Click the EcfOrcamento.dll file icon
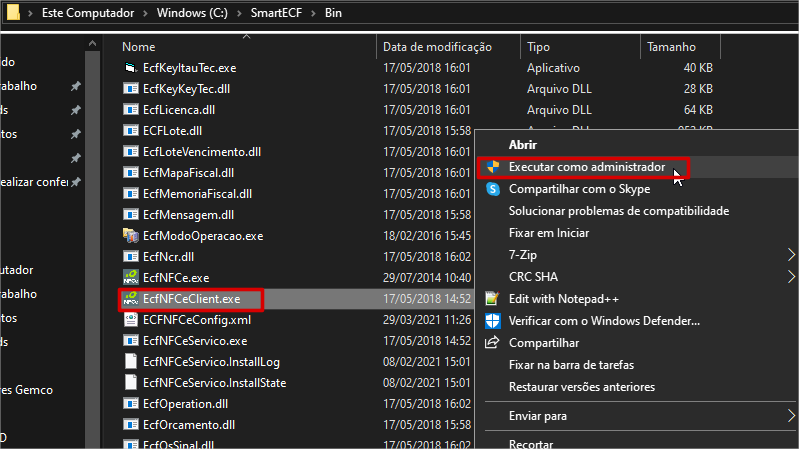The height and width of the screenshot is (449, 799). (x=130, y=425)
